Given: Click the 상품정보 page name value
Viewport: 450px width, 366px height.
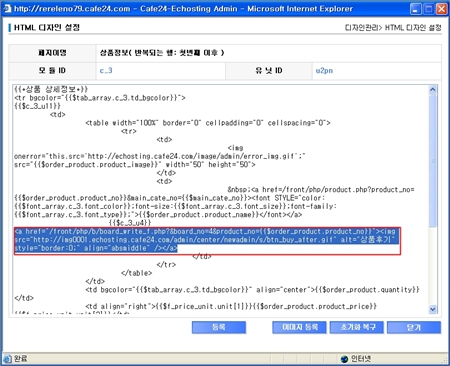Looking at the screenshot, I should [x=162, y=53].
